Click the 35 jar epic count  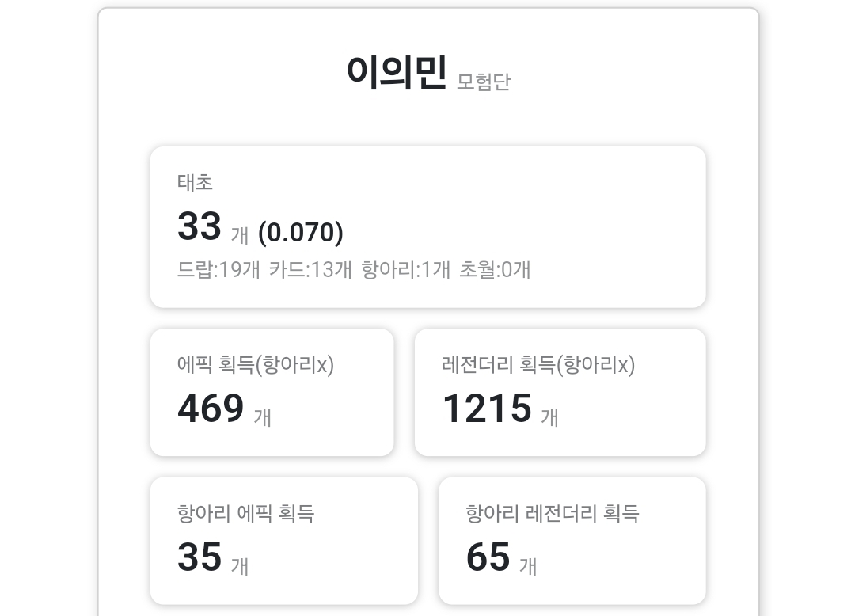(x=199, y=557)
